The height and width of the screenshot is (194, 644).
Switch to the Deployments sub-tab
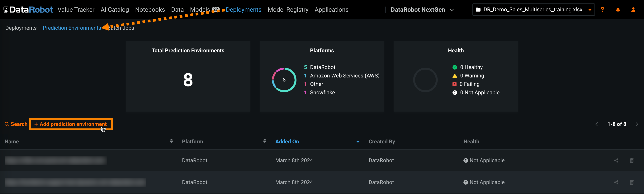click(x=21, y=28)
